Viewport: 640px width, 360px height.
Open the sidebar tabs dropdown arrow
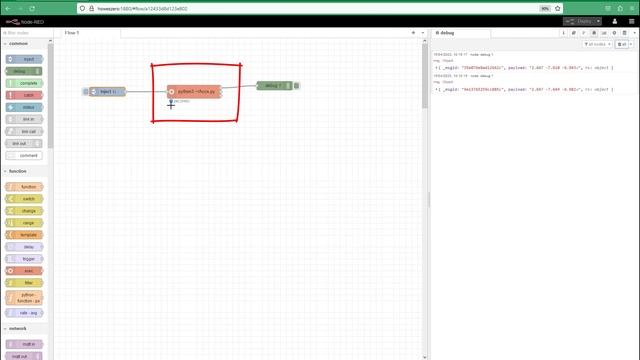[x=634, y=33]
